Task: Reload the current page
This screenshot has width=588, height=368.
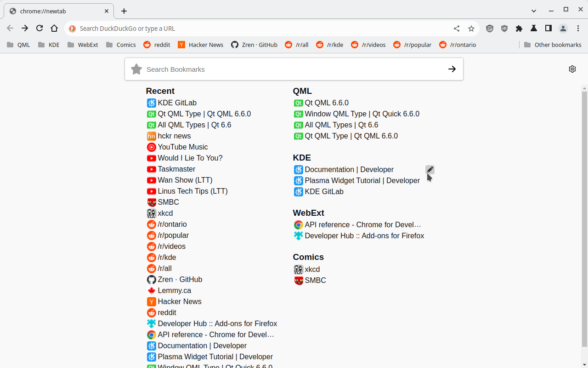Action: click(40, 28)
